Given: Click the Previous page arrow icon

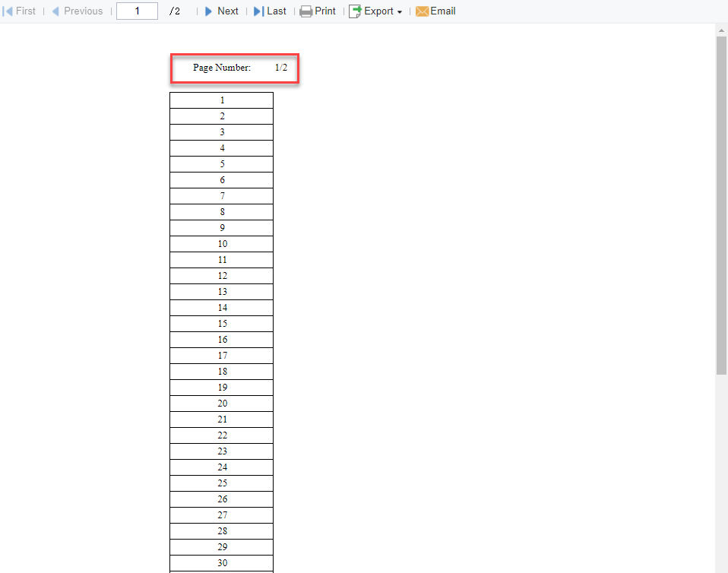Looking at the screenshot, I should tap(54, 11).
